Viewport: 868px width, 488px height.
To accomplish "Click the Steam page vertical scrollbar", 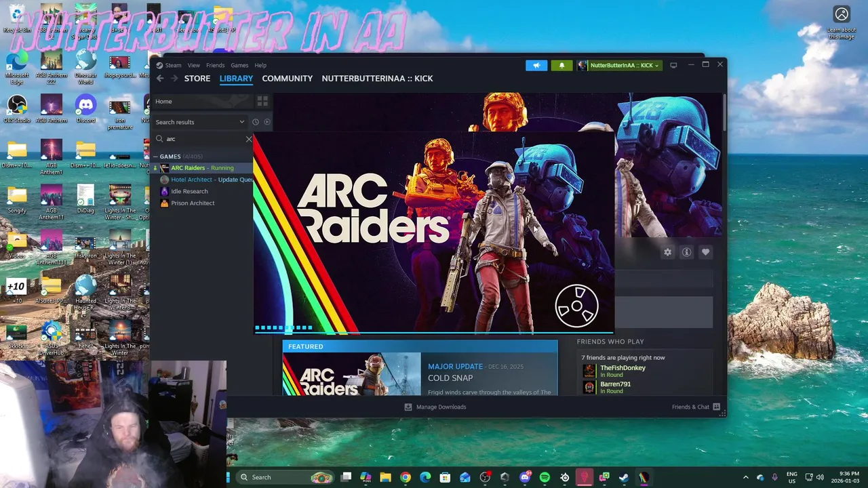I will coord(724,113).
